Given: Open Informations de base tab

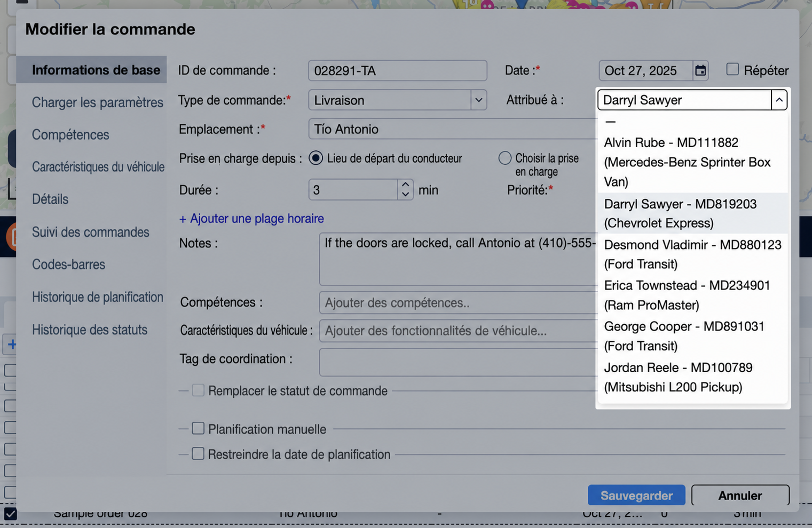Looking at the screenshot, I should (92, 70).
